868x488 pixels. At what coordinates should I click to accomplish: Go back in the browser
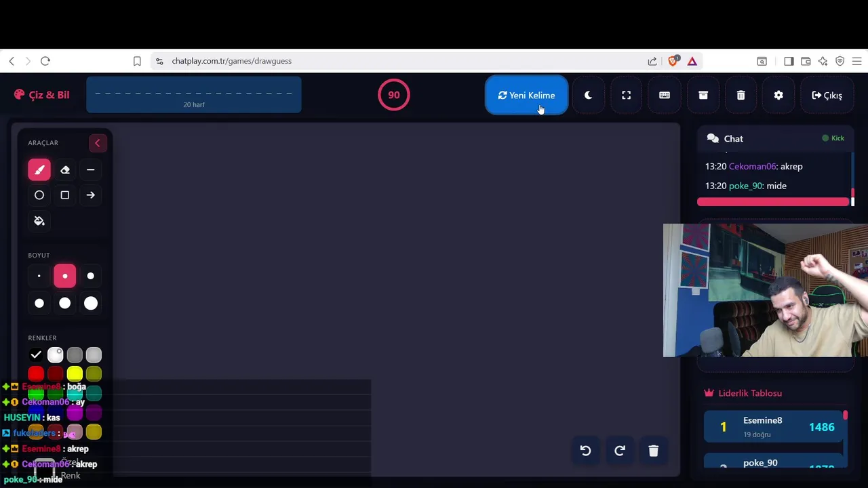(x=12, y=61)
